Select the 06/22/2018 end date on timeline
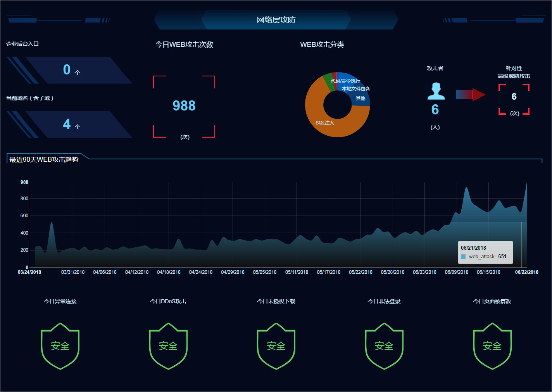 click(527, 272)
